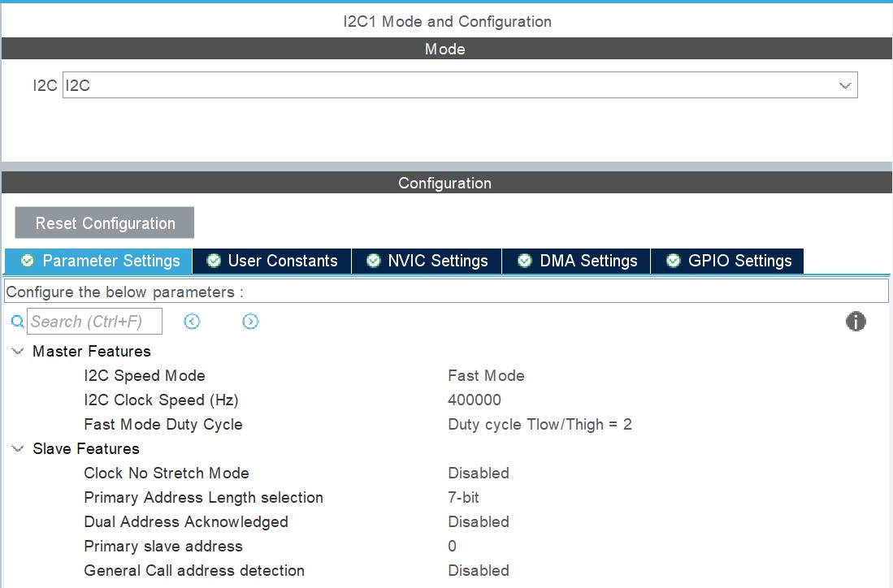Toggle General Call address detection value
The image size is (893, 588).
point(479,571)
